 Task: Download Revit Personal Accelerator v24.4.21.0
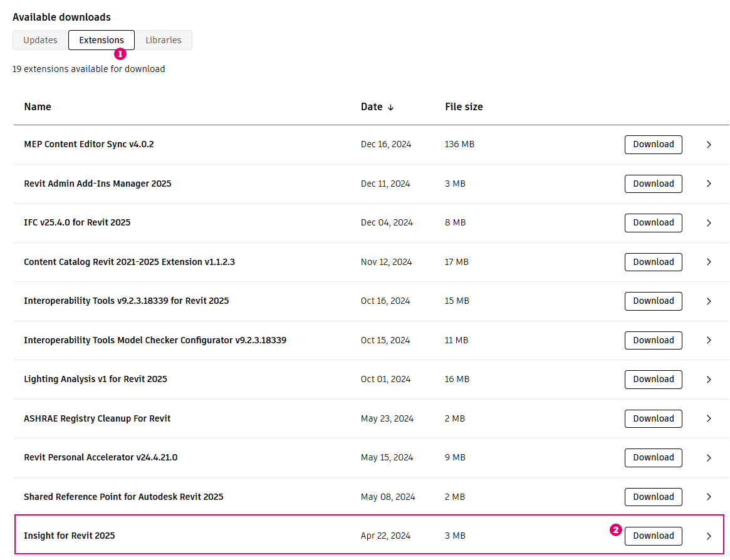pos(653,457)
